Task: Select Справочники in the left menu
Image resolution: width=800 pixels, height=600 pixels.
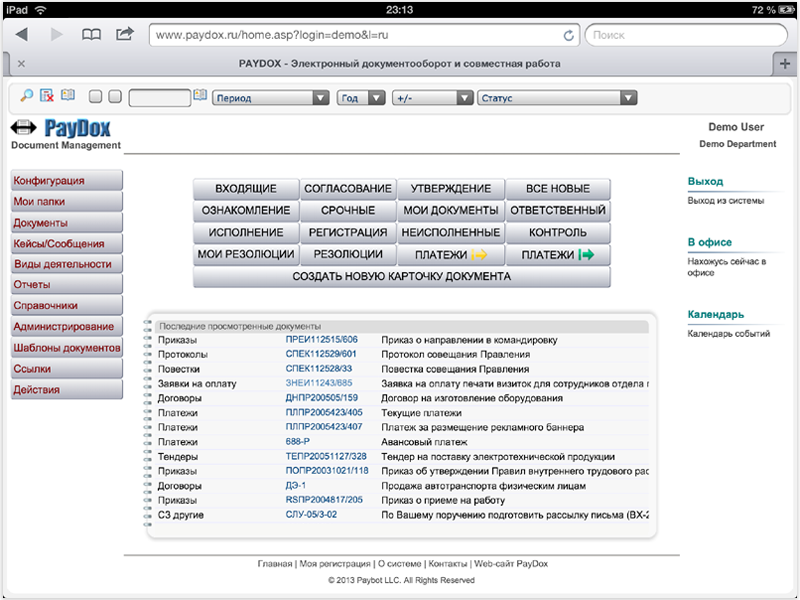Action: [x=66, y=306]
